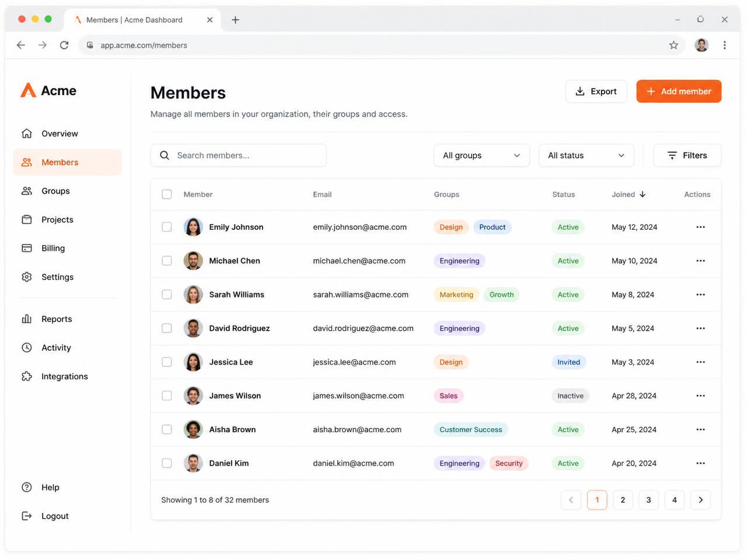Sort by the Joined column arrow
Image resolution: width=747 pixels, height=560 pixels.
643,194
